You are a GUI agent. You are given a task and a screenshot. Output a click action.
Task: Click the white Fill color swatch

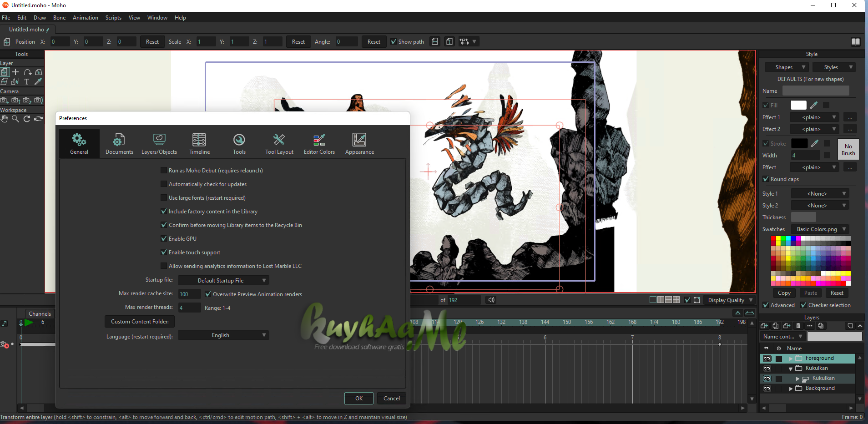pyautogui.click(x=798, y=105)
